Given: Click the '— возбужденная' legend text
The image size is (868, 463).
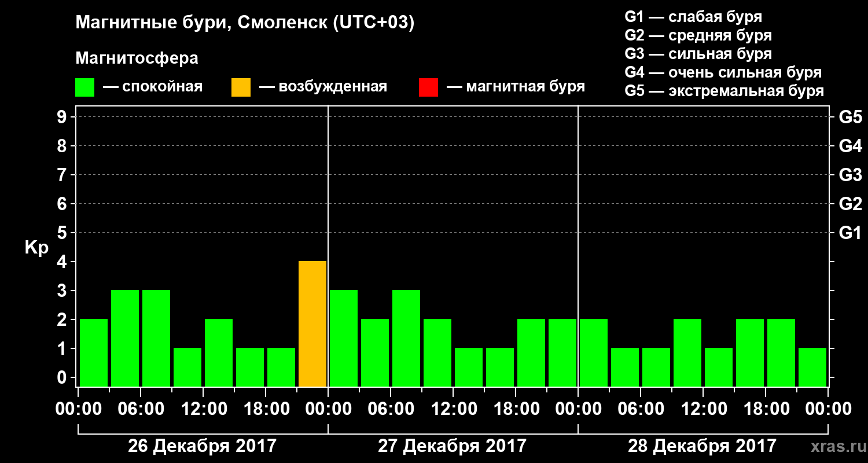Looking at the screenshot, I should click(x=323, y=87).
